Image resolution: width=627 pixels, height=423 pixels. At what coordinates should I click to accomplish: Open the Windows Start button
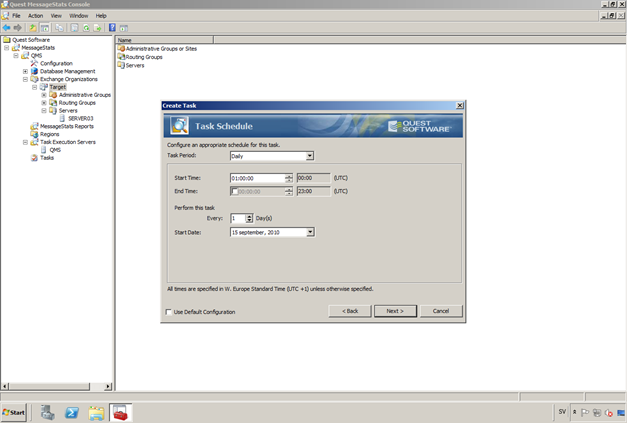[14, 412]
